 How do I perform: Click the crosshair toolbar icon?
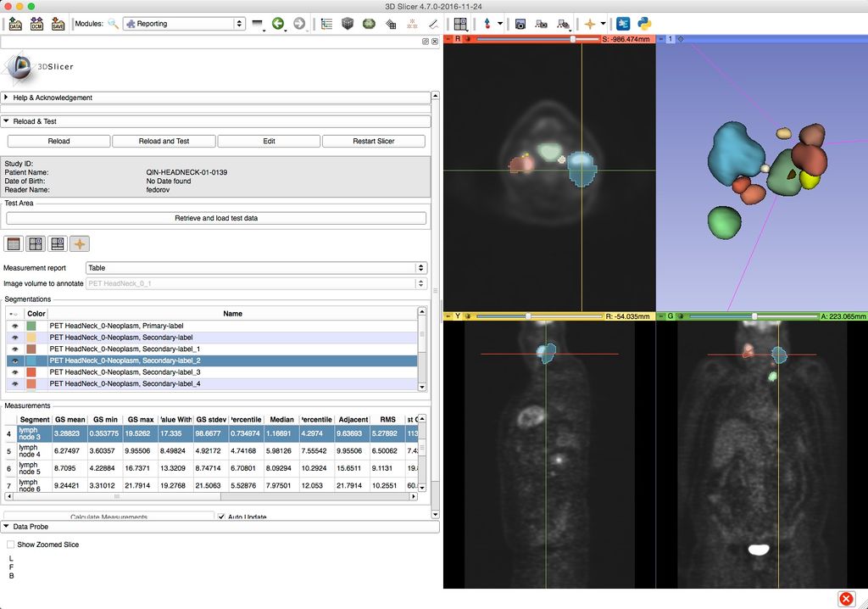pos(590,24)
